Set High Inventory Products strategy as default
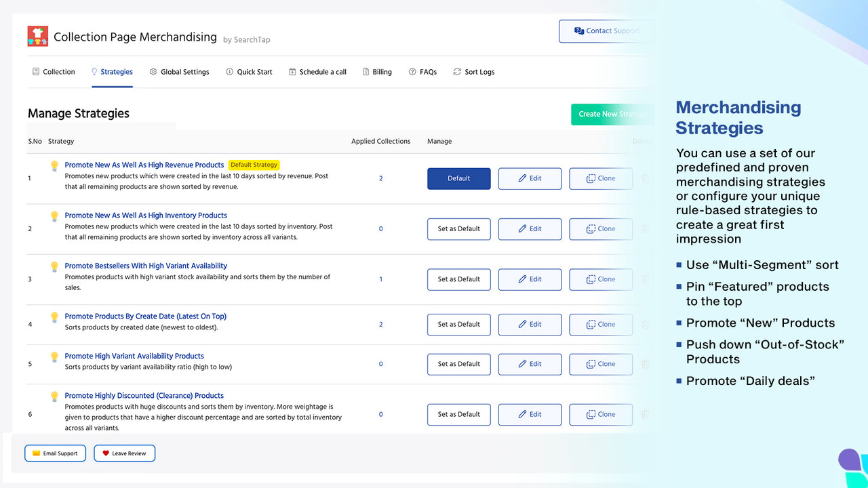Viewport: 868px width, 488px height. point(459,229)
